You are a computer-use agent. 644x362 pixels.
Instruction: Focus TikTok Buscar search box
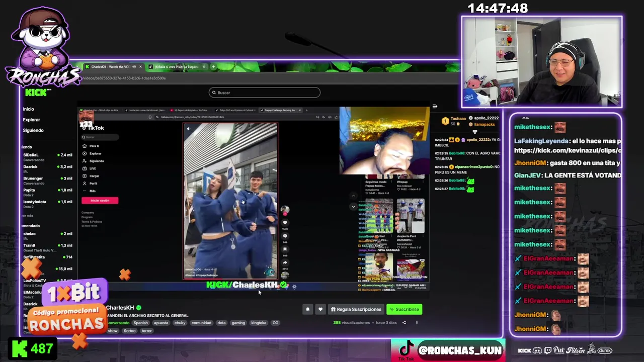point(100,137)
